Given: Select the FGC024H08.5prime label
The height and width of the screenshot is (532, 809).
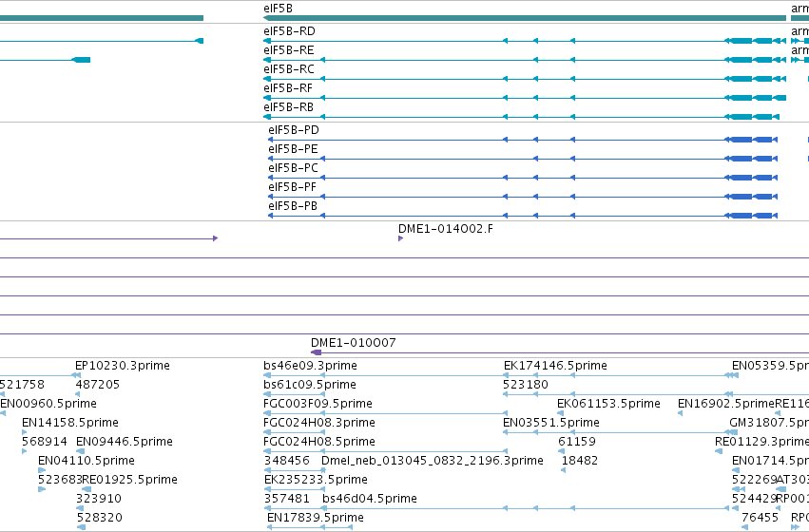Looking at the screenshot, I should [x=319, y=442].
